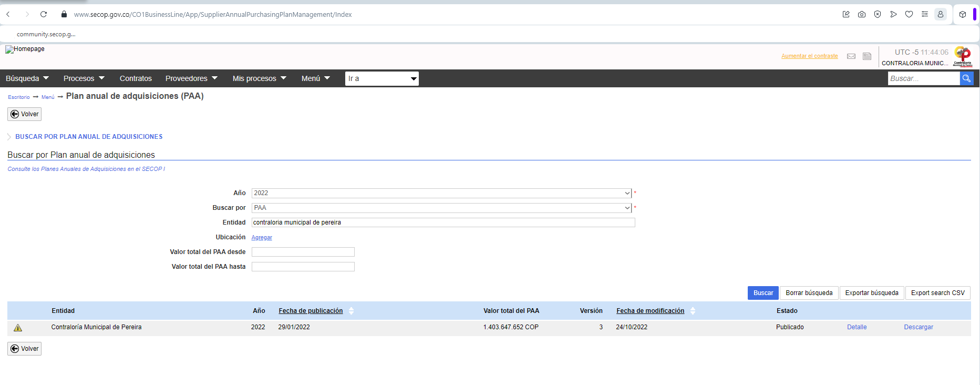
Task: Click the news page icon beside envelope
Action: 867,56
